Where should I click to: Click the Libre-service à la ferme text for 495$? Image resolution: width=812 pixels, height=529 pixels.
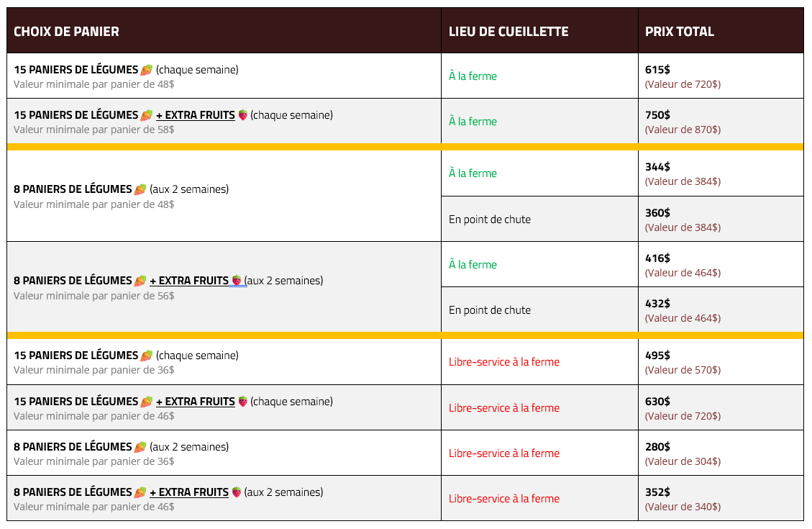(503, 362)
